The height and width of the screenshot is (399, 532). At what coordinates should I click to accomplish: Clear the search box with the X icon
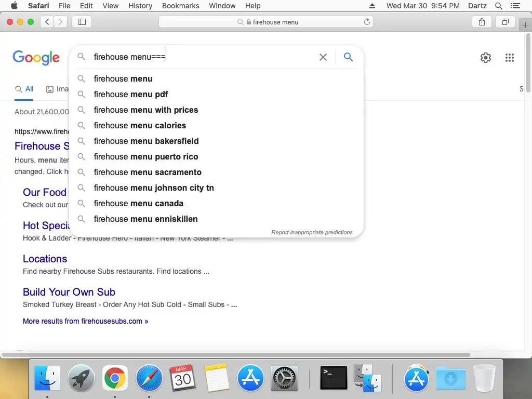click(x=323, y=57)
